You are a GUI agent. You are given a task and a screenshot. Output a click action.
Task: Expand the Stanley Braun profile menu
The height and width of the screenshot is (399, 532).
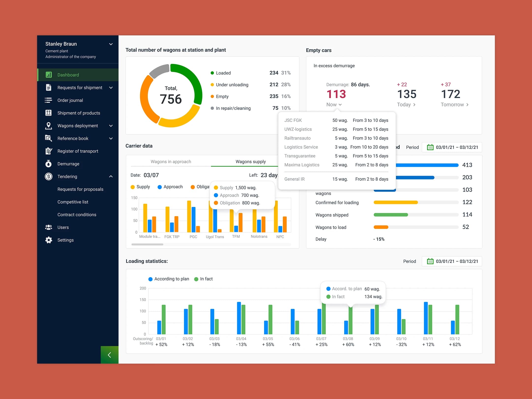click(111, 44)
